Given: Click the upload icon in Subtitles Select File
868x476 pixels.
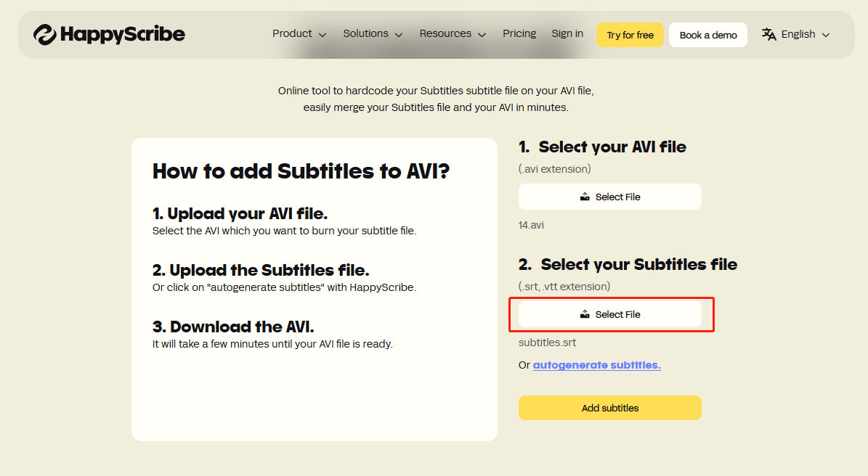Looking at the screenshot, I should pos(585,314).
